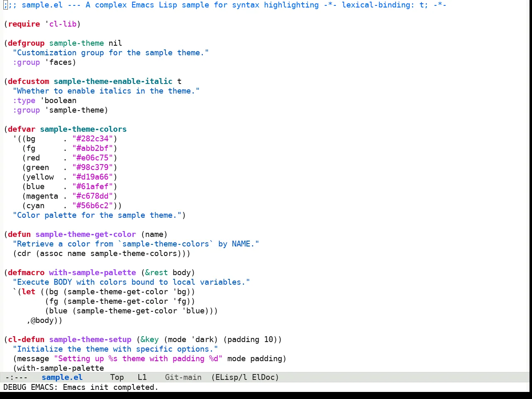The height and width of the screenshot is (399, 532).
Task: Click the with-sample-palette macro name after defmacro
Action: [92, 272]
